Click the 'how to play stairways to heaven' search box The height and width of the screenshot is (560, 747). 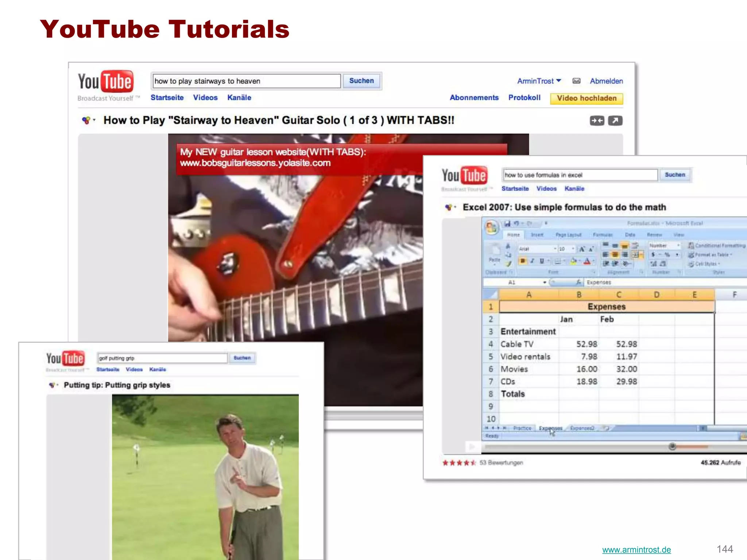pyautogui.click(x=247, y=81)
